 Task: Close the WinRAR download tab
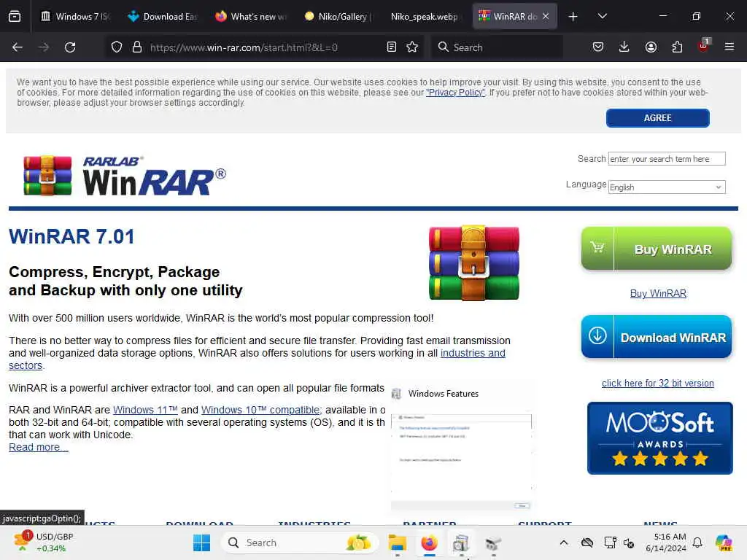[x=546, y=17]
